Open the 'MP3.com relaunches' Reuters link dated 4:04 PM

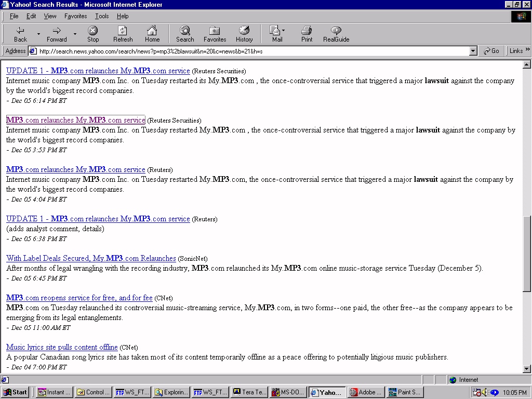(76, 170)
